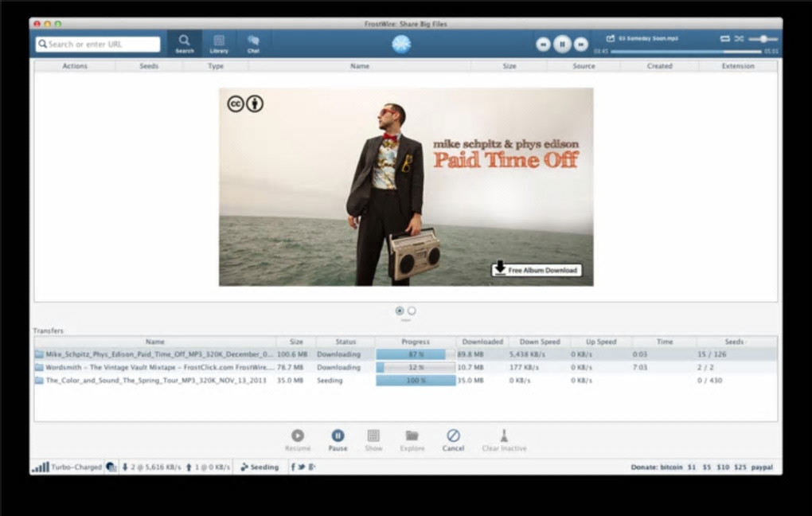Sort transfers by Time column
Image resolution: width=812 pixels, height=516 pixels.
click(665, 342)
